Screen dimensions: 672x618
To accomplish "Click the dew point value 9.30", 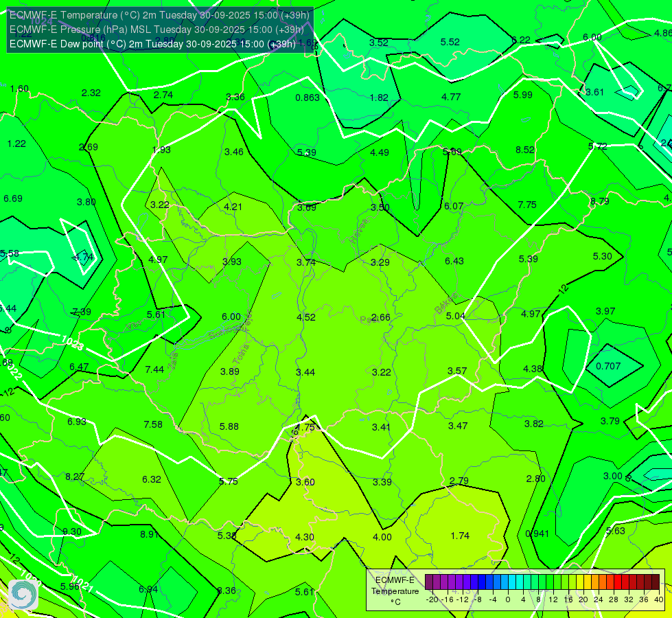I will coord(72,531).
